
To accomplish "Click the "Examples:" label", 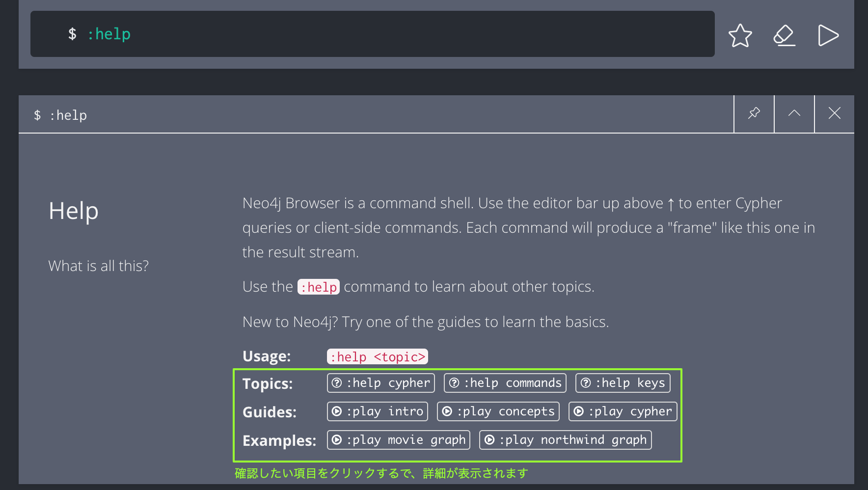I will (x=279, y=440).
